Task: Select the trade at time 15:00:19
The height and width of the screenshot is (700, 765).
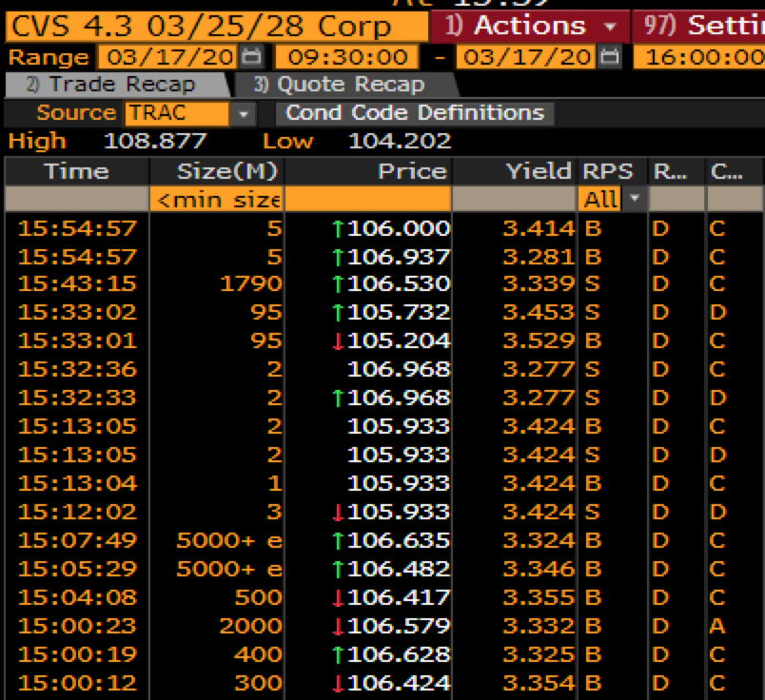Action: [383, 654]
